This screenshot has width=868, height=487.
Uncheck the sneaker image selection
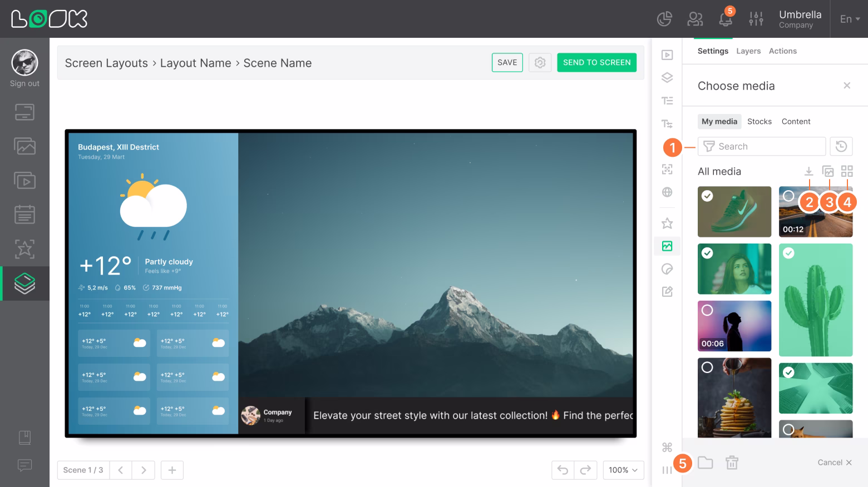click(707, 196)
